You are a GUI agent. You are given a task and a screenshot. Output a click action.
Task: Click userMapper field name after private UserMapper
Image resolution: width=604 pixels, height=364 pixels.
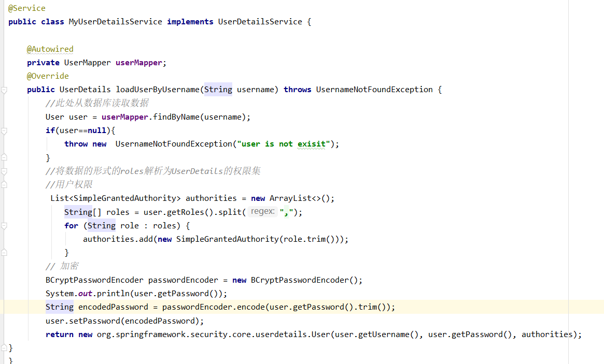pos(138,63)
